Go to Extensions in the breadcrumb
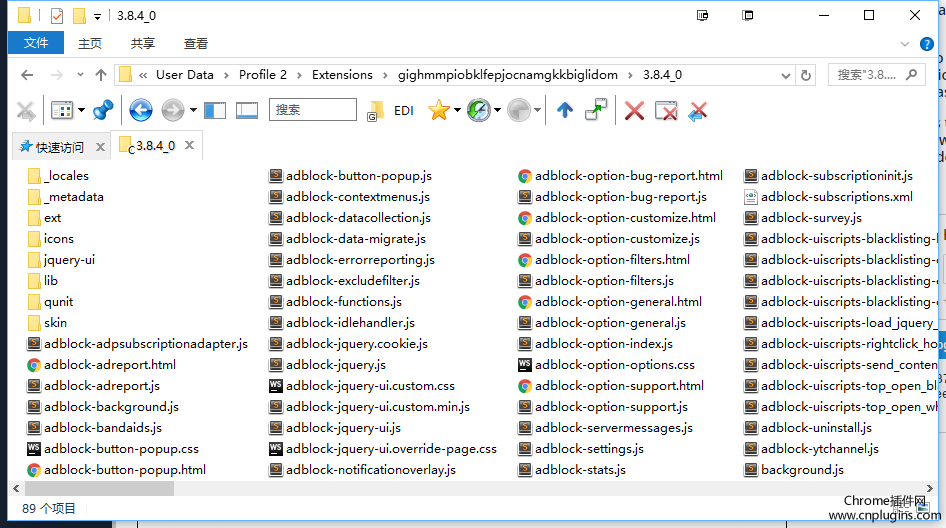This screenshot has height=528, width=946. tap(342, 75)
